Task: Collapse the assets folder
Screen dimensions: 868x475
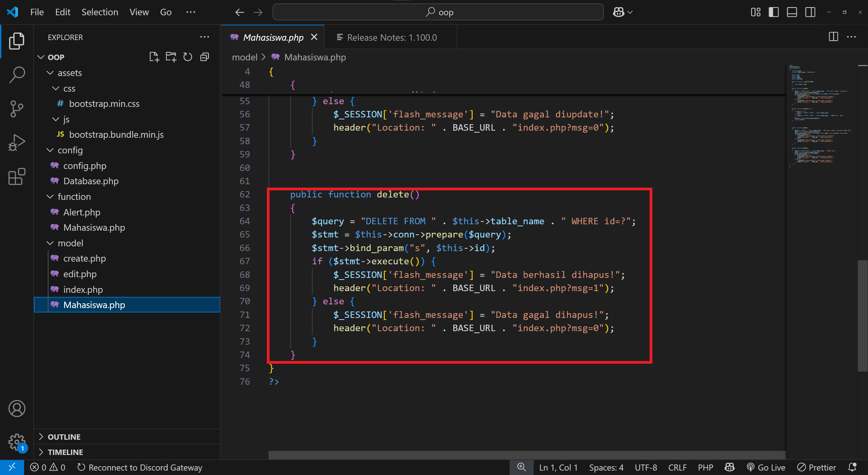Action: 70,73
